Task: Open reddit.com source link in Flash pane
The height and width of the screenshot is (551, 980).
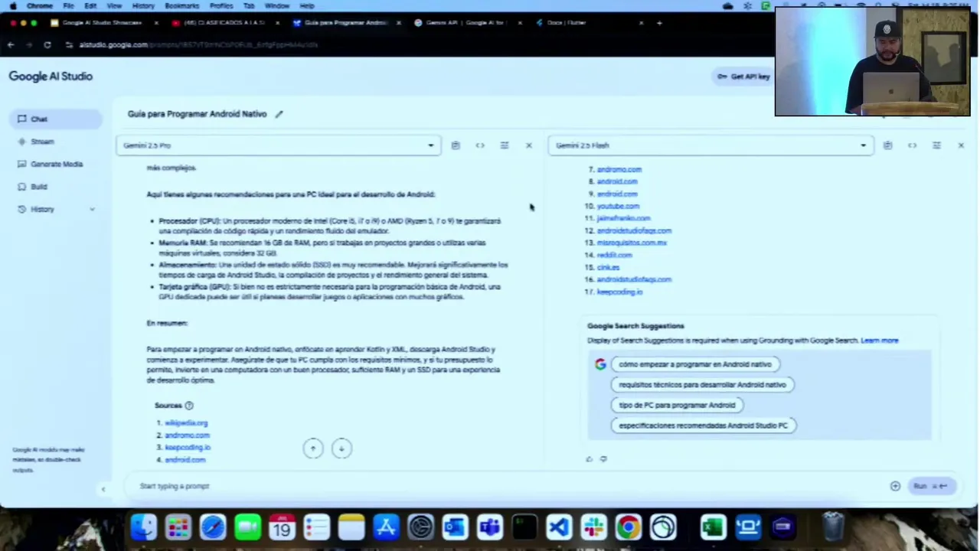Action: click(x=615, y=256)
